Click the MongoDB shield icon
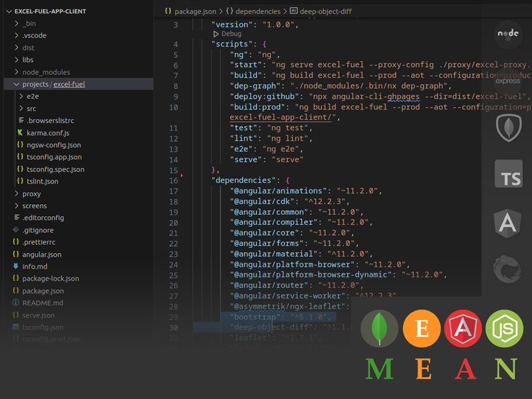The image size is (532, 399). (508, 128)
